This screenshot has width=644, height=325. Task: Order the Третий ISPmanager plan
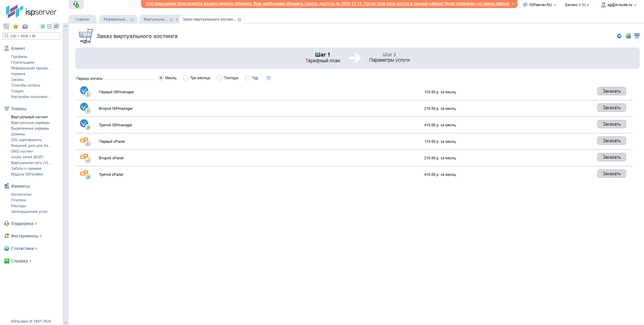pyautogui.click(x=611, y=124)
